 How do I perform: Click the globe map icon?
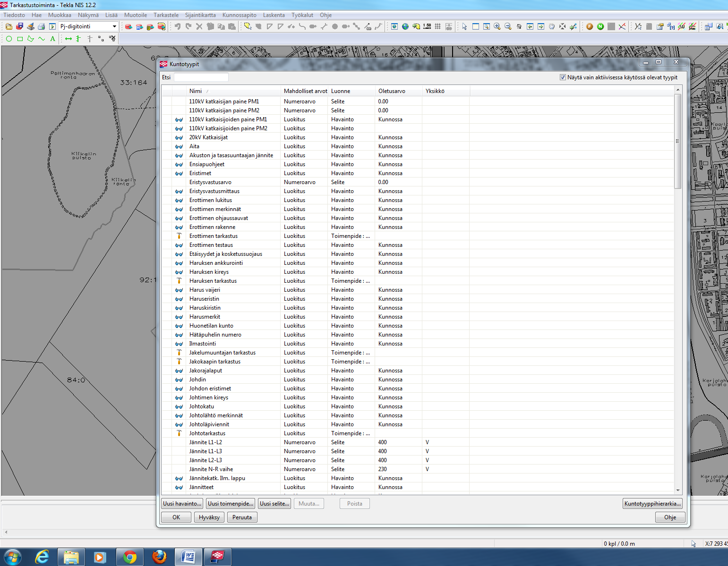point(405,26)
